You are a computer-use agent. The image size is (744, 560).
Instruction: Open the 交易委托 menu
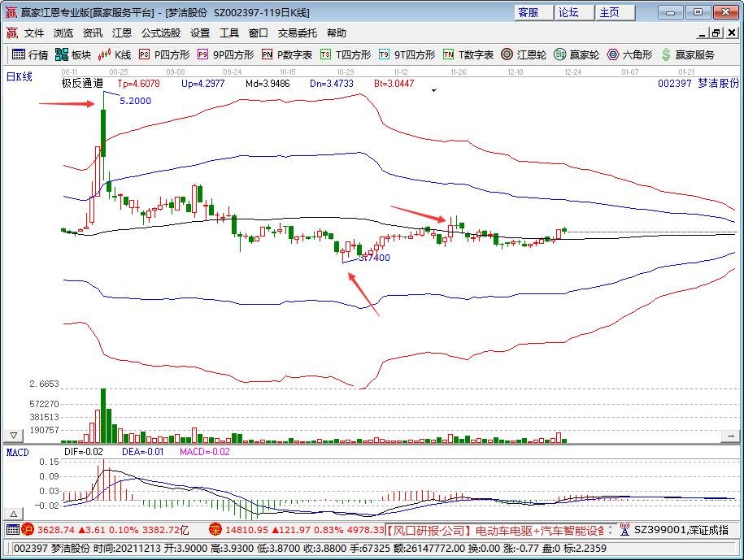[x=298, y=33]
